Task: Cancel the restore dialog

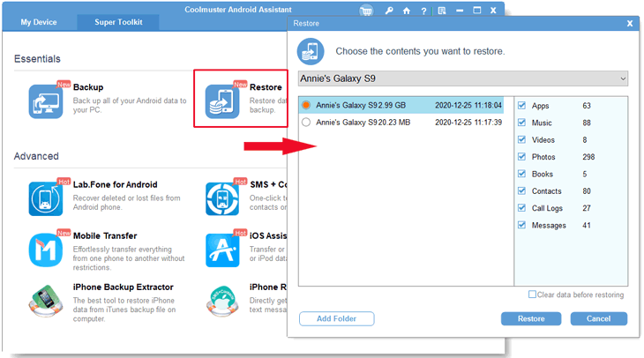Action: (x=597, y=318)
